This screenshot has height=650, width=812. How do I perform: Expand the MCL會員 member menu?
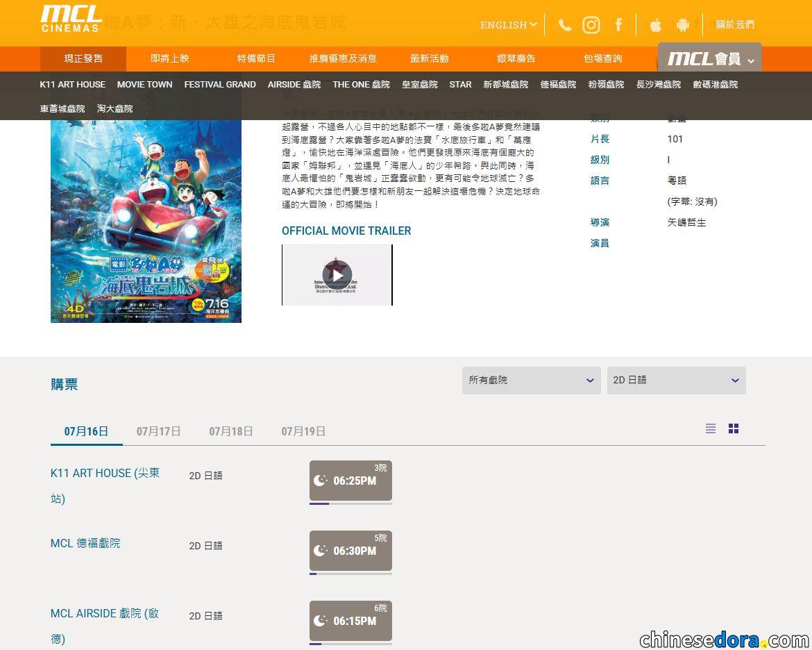pos(710,58)
